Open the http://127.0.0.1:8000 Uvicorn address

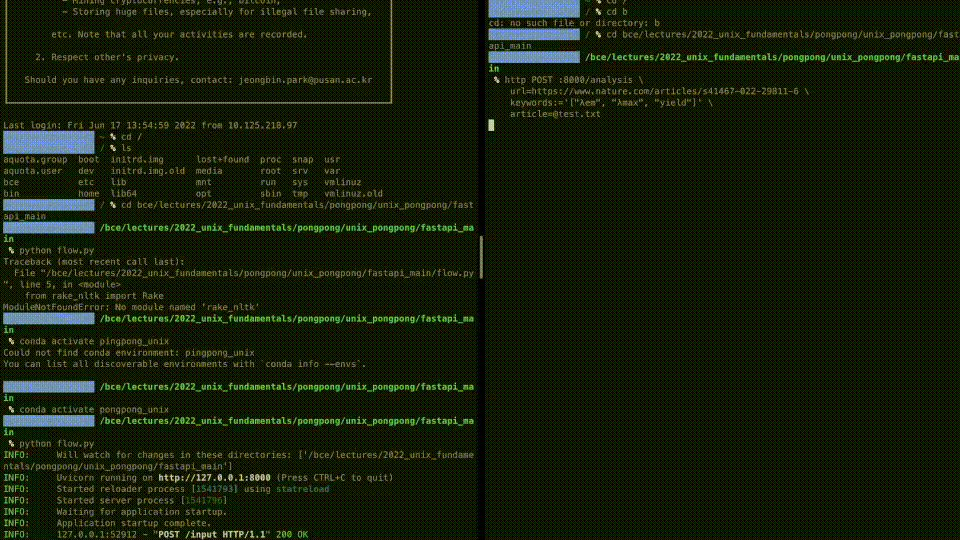pyautogui.click(x=214, y=478)
